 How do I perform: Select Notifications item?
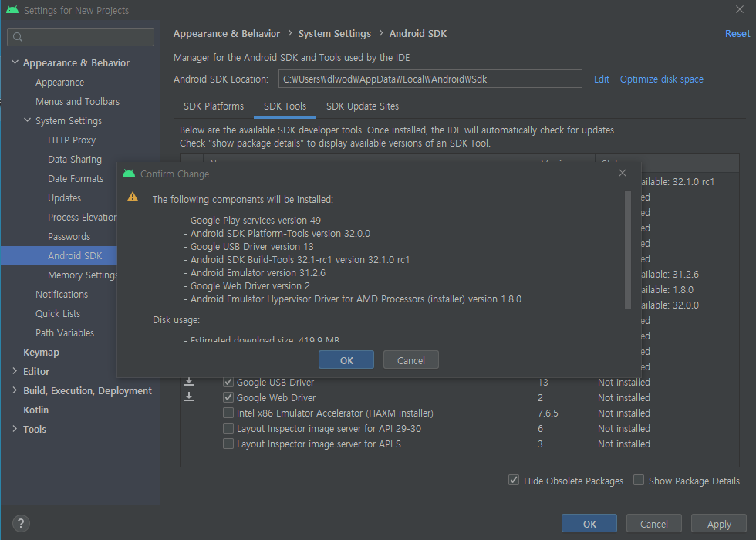click(x=62, y=294)
